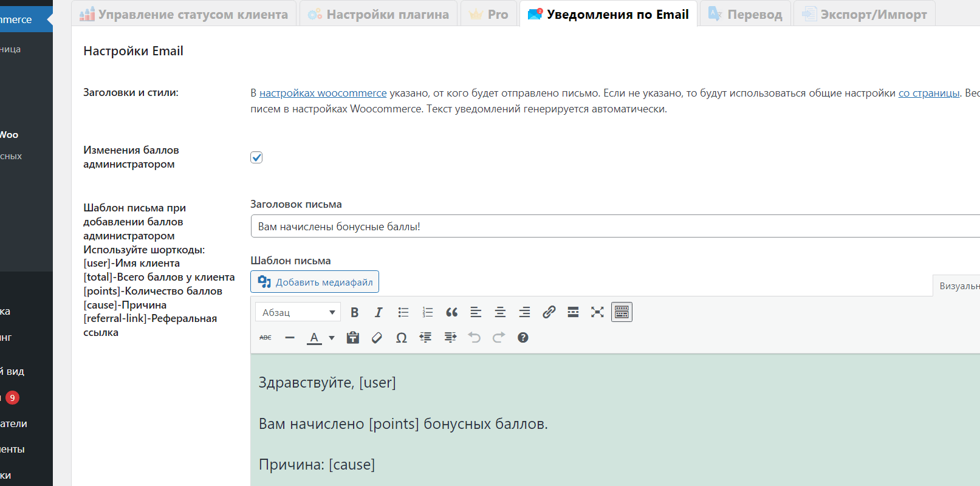This screenshot has width=980, height=486.
Task: Undo the last editor change
Action: click(475, 338)
